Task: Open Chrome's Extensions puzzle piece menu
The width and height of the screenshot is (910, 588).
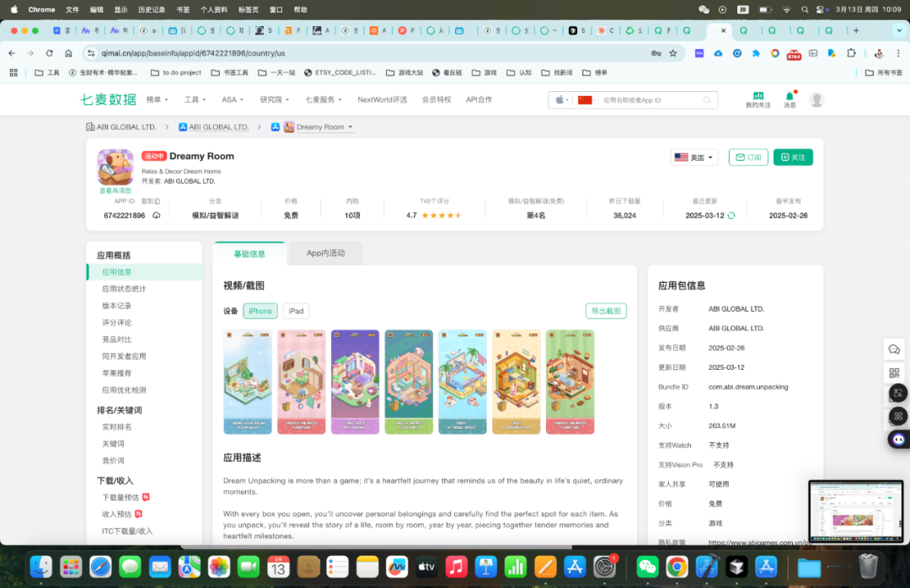Action: coord(851,53)
